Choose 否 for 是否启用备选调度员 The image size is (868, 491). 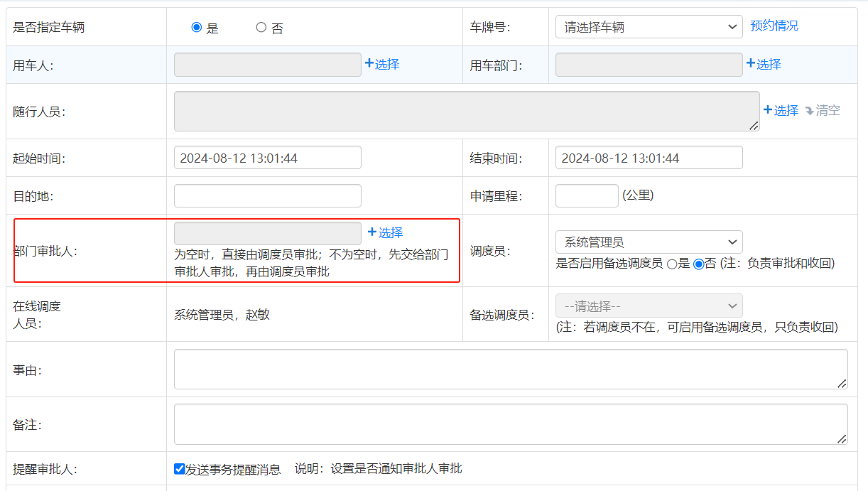pos(698,264)
